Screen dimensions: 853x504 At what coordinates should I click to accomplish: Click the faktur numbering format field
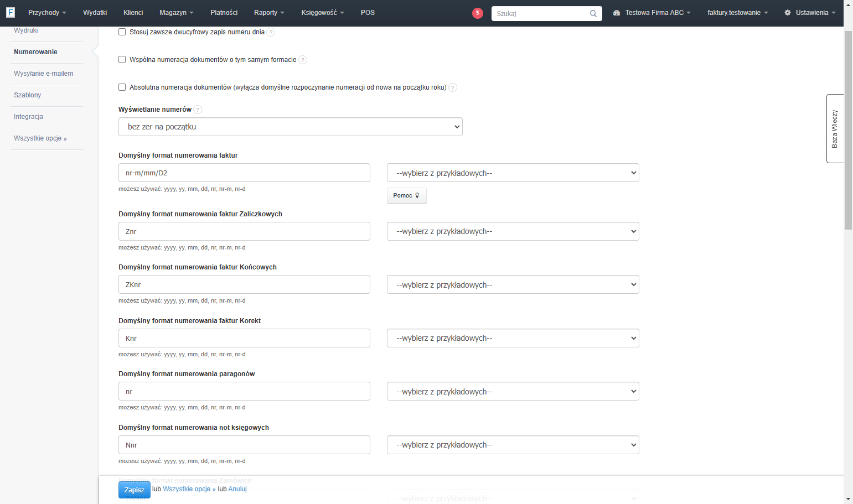tap(244, 173)
